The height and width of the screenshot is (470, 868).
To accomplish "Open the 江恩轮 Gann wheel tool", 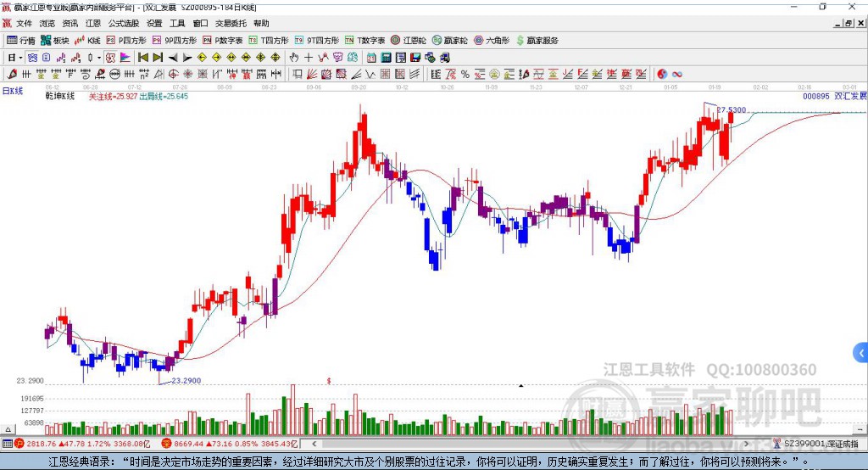I will click(x=409, y=41).
